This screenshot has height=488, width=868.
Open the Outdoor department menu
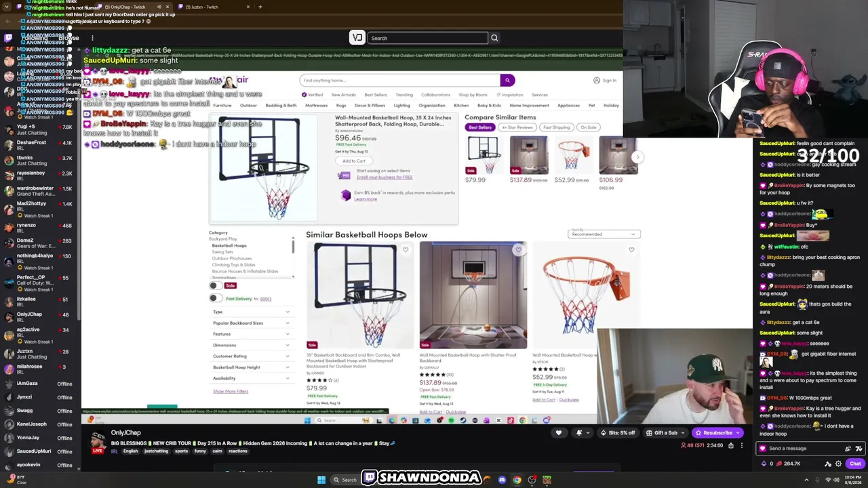tap(248, 106)
